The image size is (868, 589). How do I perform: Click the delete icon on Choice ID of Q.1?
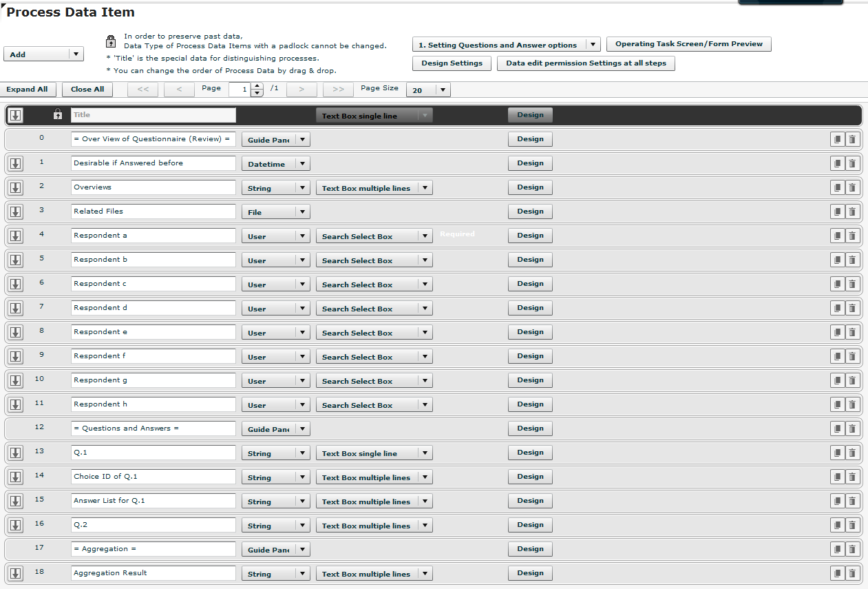coord(852,477)
